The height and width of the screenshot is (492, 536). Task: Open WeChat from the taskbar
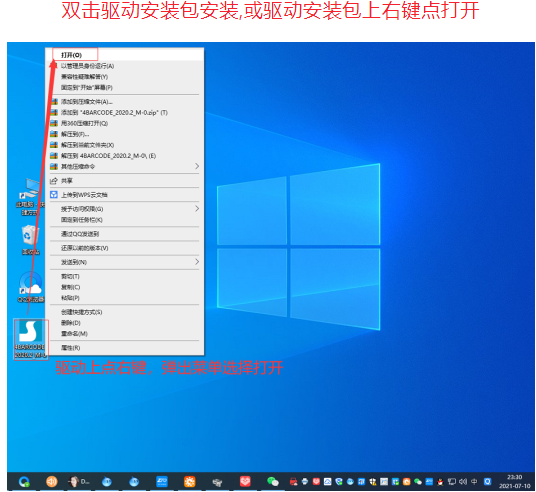click(x=273, y=481)
